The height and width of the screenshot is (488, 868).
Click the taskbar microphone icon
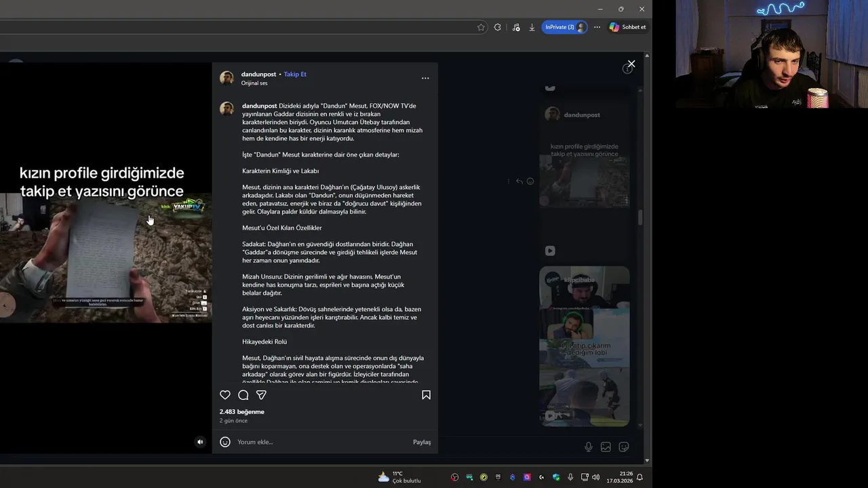pos(570,477)
